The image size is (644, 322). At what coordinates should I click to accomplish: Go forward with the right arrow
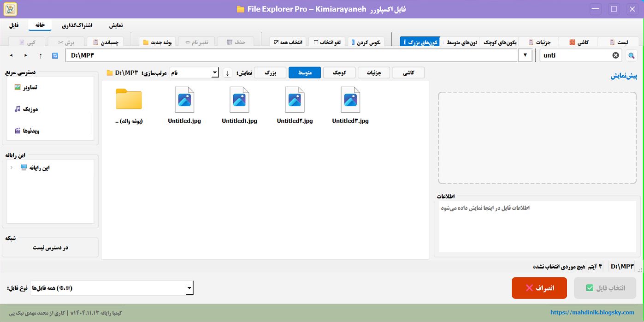coord(26,55)
